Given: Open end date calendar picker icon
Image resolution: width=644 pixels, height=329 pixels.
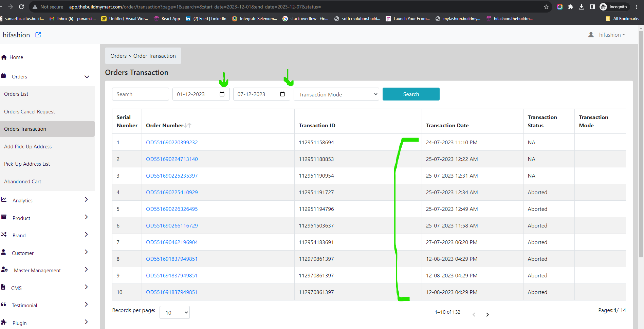Looking at the screenshot, I should coord(282,94).
